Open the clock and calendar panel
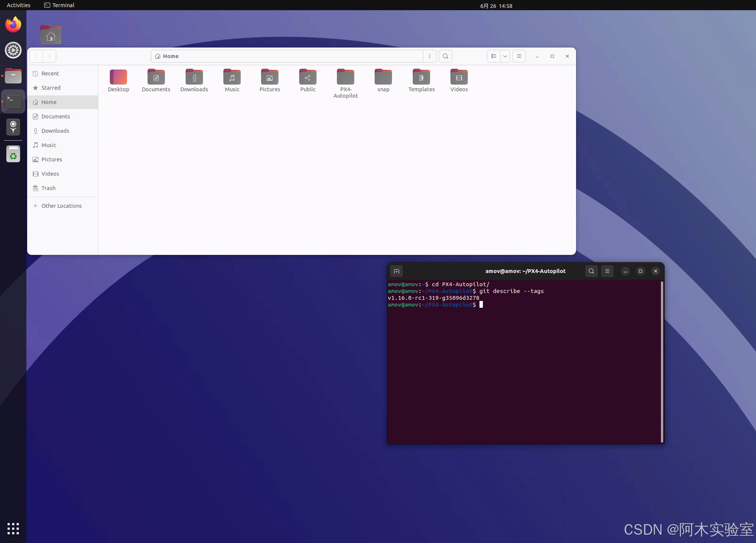This screenshot has width=756, height=543. click(x=496, y=6)
